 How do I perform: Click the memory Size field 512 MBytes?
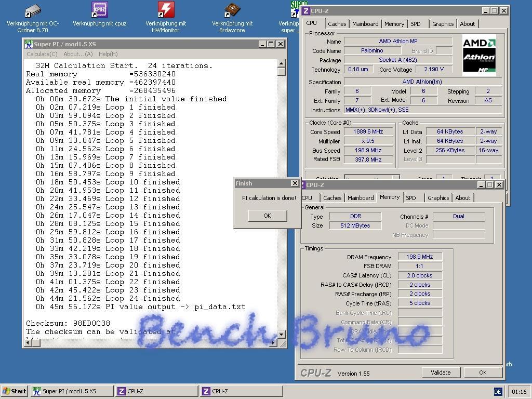pos(355,225)
